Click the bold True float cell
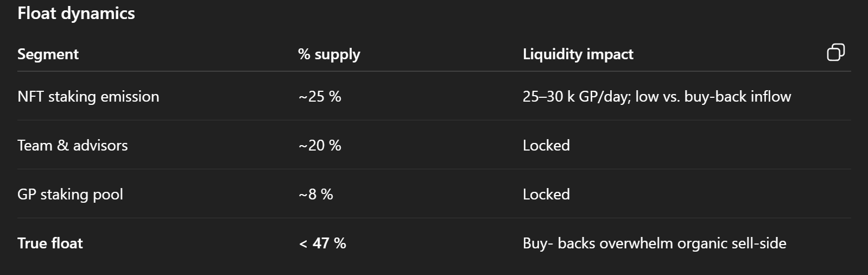The height and width of the screenshot is (275, 868). [50, 243]
